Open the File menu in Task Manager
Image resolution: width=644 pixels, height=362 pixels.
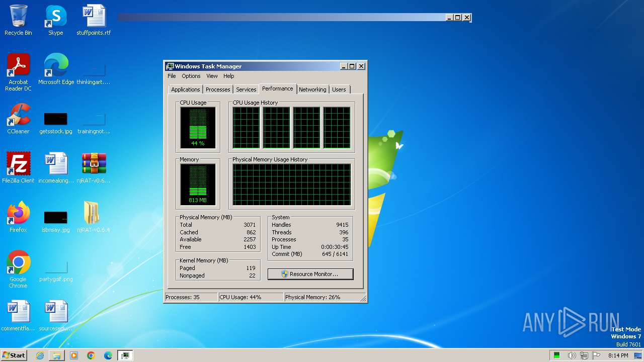click(x=172, y=76)
